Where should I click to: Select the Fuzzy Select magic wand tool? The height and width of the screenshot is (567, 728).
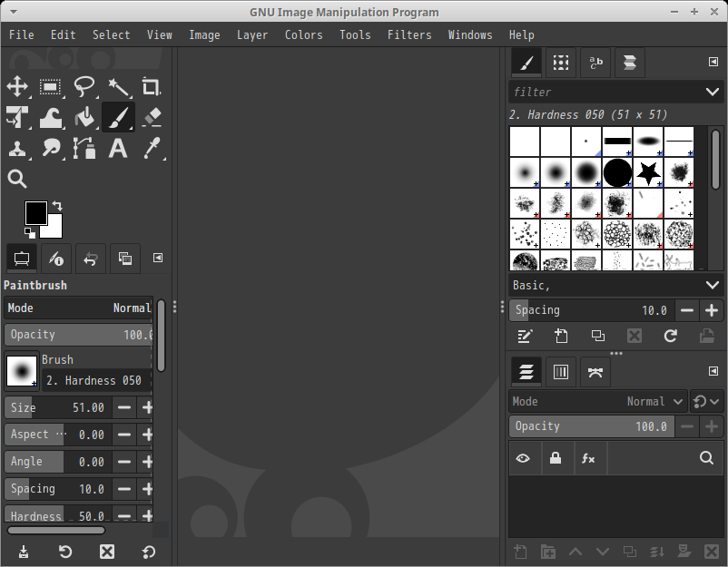point(118,87)
